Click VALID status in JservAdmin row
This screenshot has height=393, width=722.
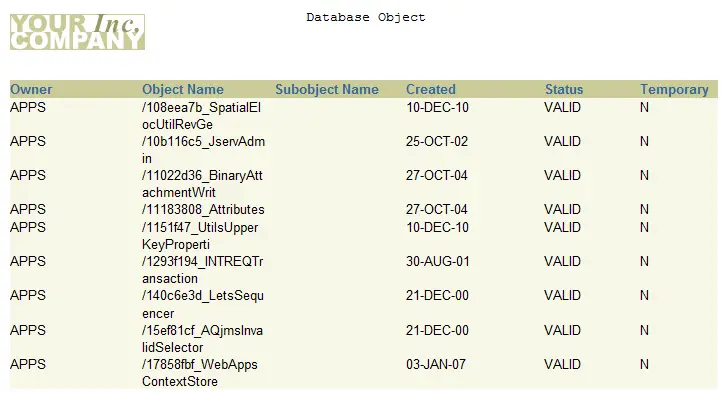pos(562,141)
